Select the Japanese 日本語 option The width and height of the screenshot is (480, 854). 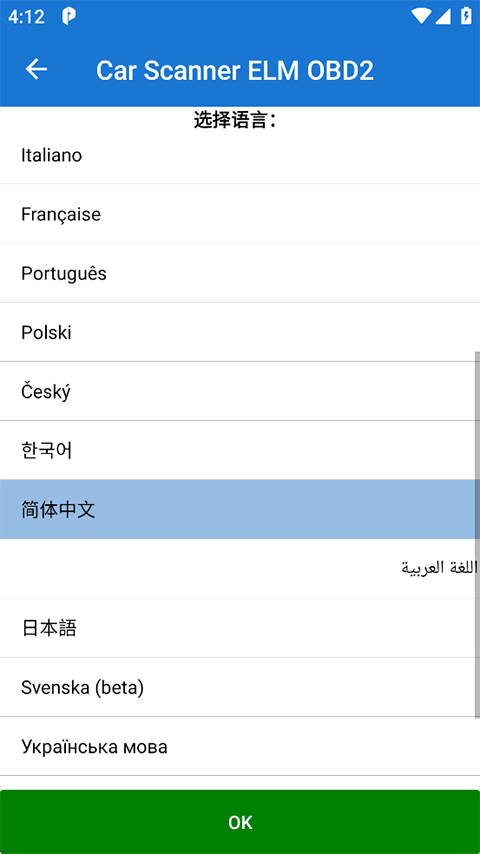click(240, 628)
